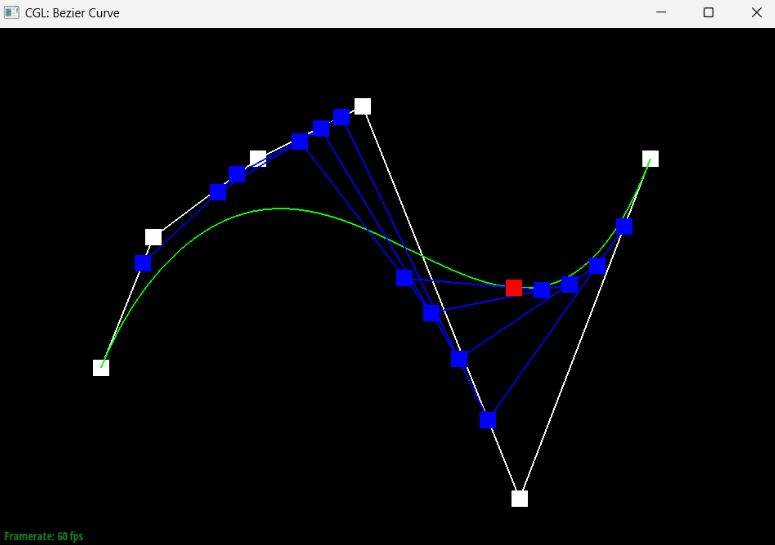Click the "CGL: Bezier Curve" window title

click(72, 13)
